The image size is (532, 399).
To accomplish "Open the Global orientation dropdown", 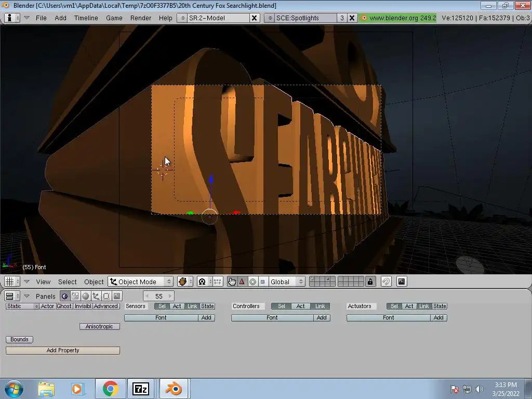I will click(287, 282).
